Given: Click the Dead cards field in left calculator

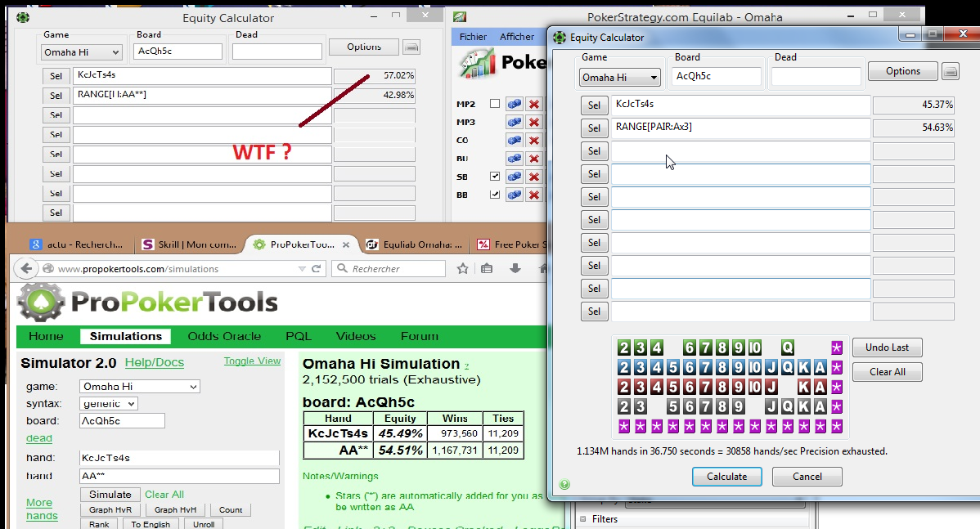Looking at the screenshot, I should point(276,52).
